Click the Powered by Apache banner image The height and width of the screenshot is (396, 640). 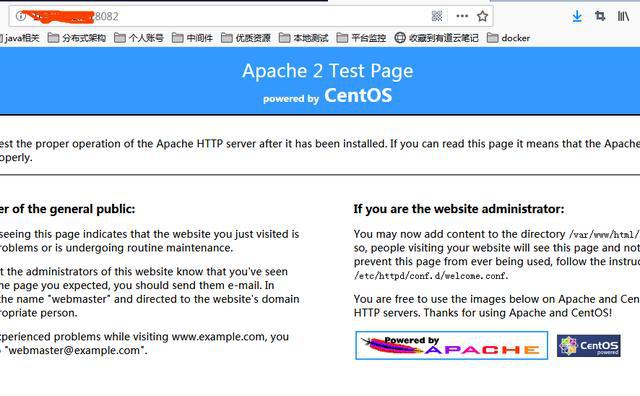tap(451, 345)
